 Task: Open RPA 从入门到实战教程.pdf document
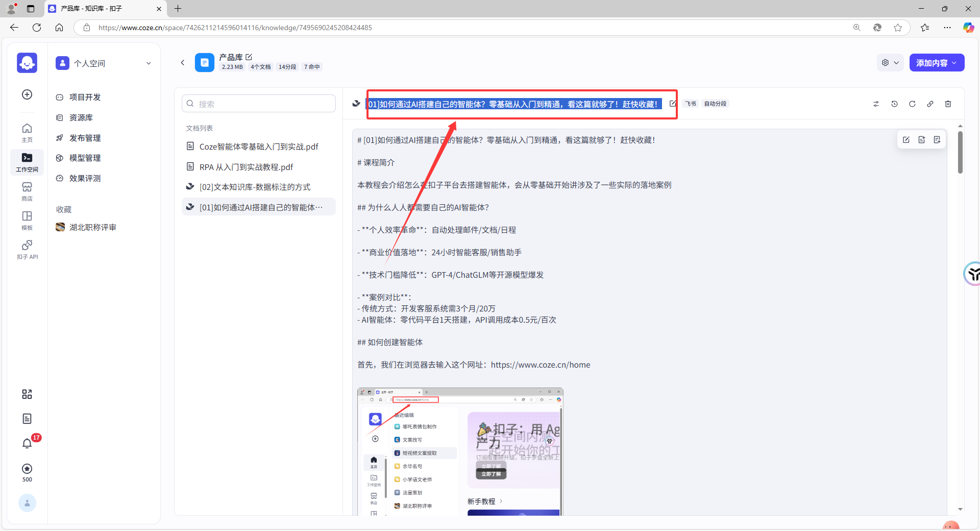[x=259, y=167]
